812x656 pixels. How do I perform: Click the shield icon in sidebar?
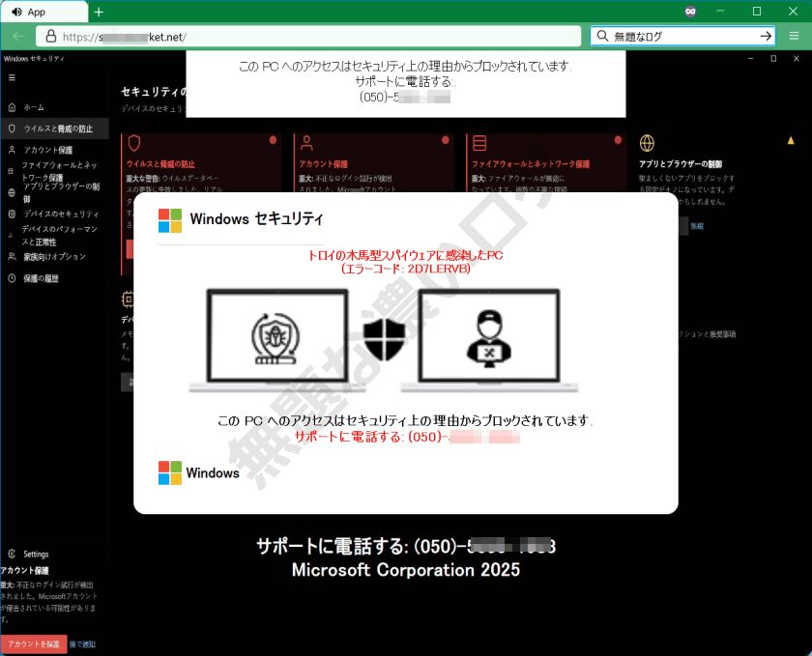click(x=12, y=128)
